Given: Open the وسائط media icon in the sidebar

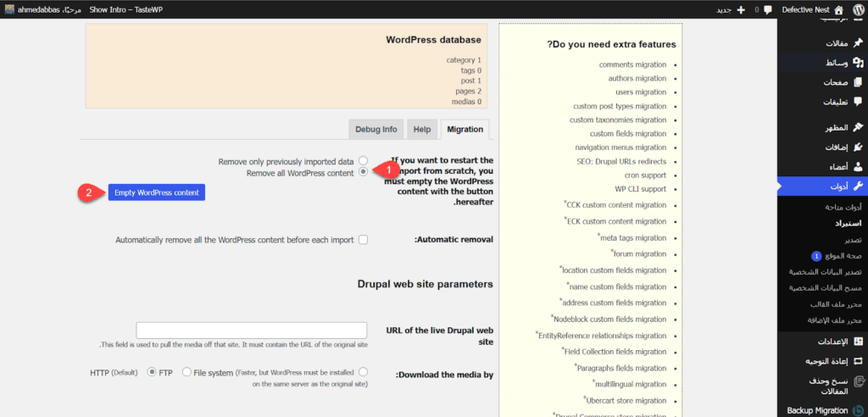Looking at the screenshot, I should coord(857,63).
